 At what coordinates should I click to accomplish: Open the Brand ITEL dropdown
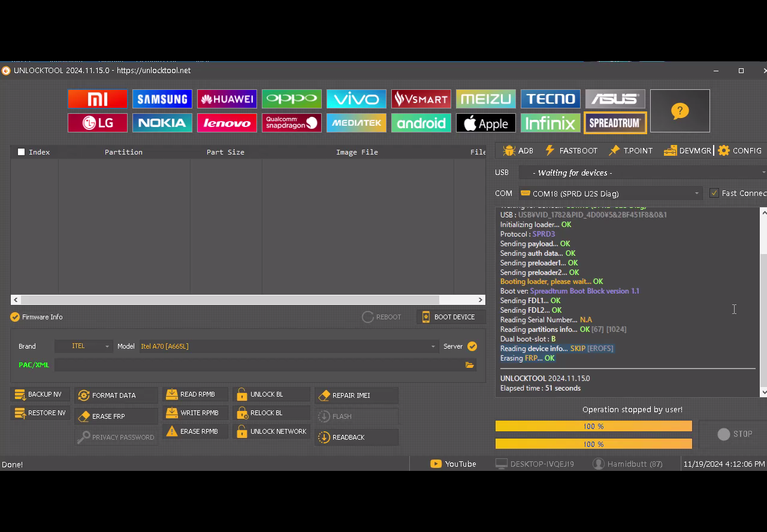(x=83, y=346)
